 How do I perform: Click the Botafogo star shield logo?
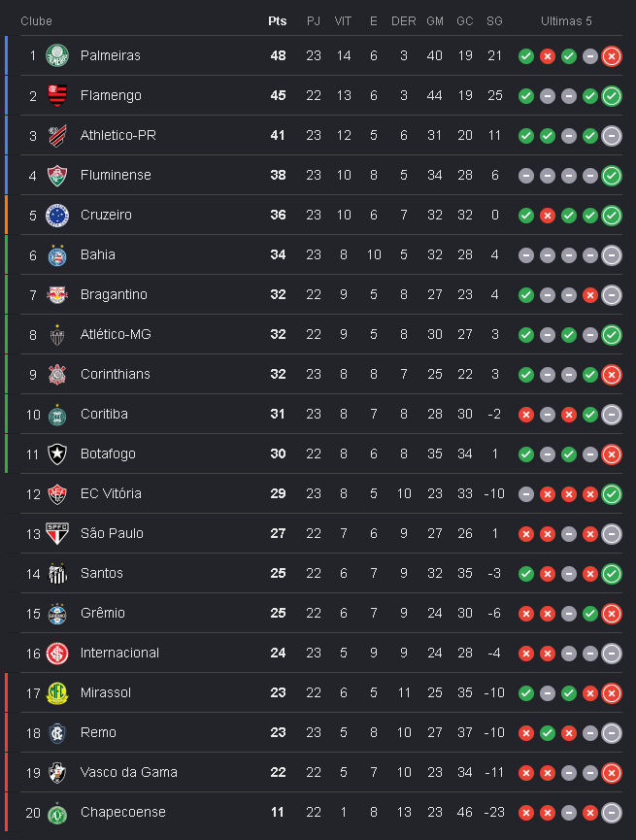click(x=57, y=454)
